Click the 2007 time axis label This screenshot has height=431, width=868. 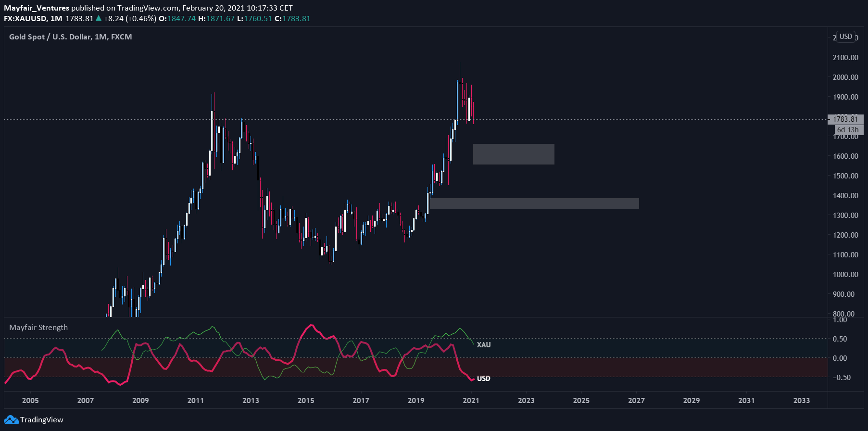tap(86, 401)
